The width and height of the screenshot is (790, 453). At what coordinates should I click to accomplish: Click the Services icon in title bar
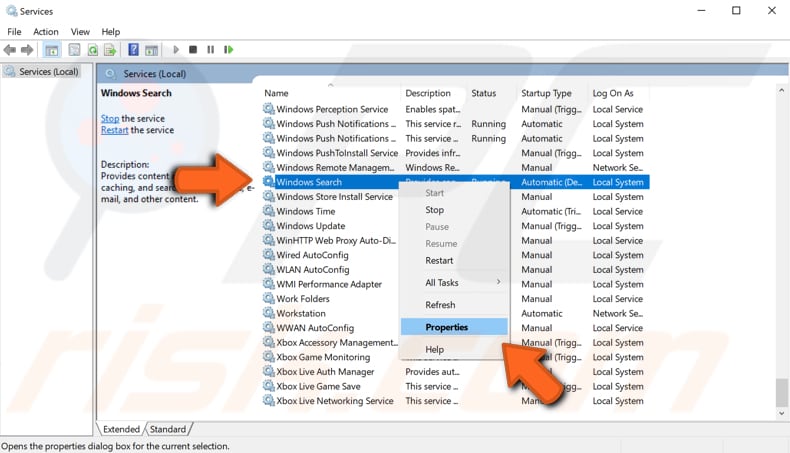click(11, 11)
